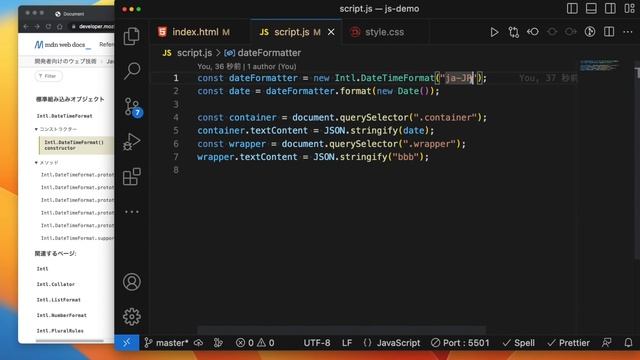Click the Filter field in MDN sidebar
The width and height of the screenshot is (640, 360).
click(x=48, y=76)
